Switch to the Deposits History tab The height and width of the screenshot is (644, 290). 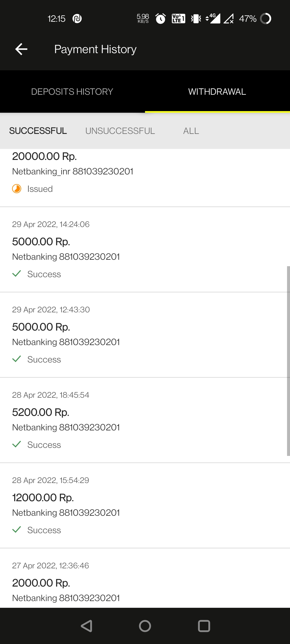pos(72,92)
